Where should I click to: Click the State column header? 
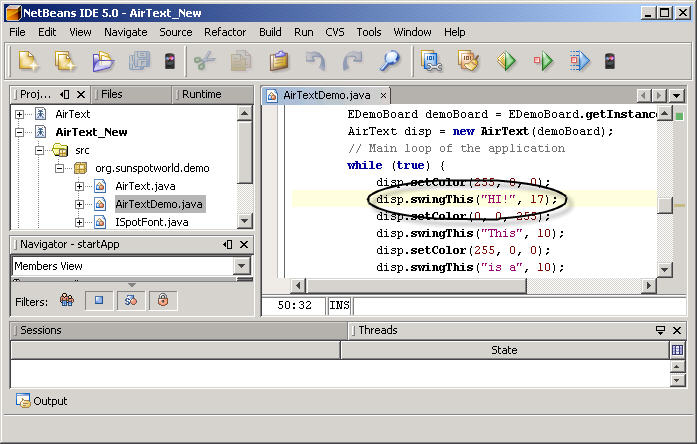pyautogui.click(x=505, y=350)
